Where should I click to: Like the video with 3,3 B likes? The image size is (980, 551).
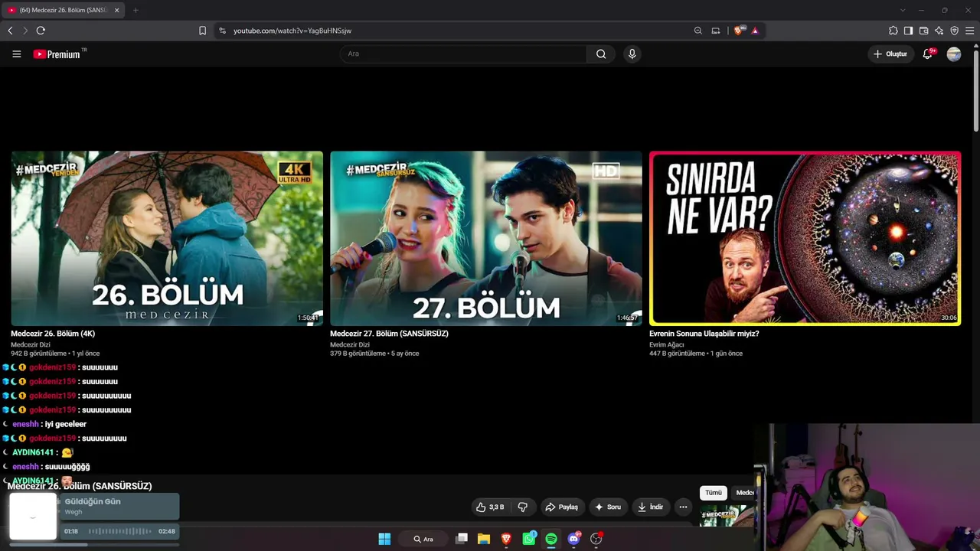click(x=490, y=507)
